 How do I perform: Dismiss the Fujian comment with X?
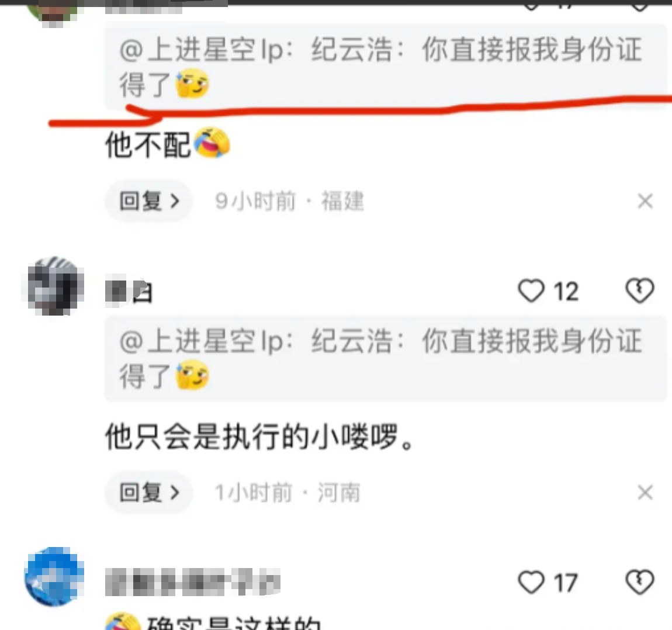coord(645,201)
